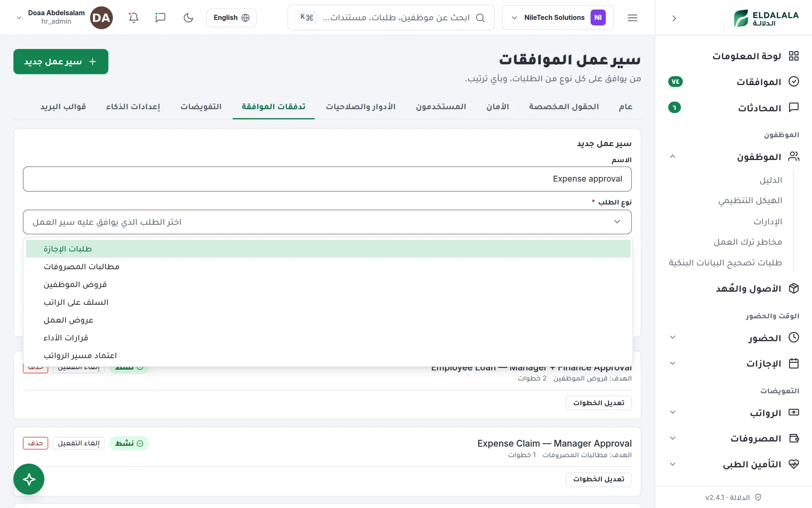Open الهيكل التنظيمي submenu item
Image resolution: width=812 pixels, height=508 pixels.
(750, 201)
